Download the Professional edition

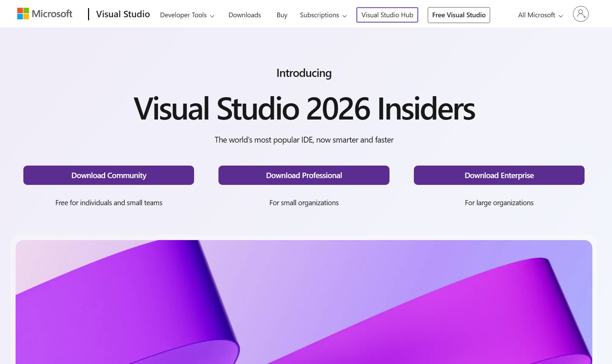pyautogui.click(x=304, y=175)
